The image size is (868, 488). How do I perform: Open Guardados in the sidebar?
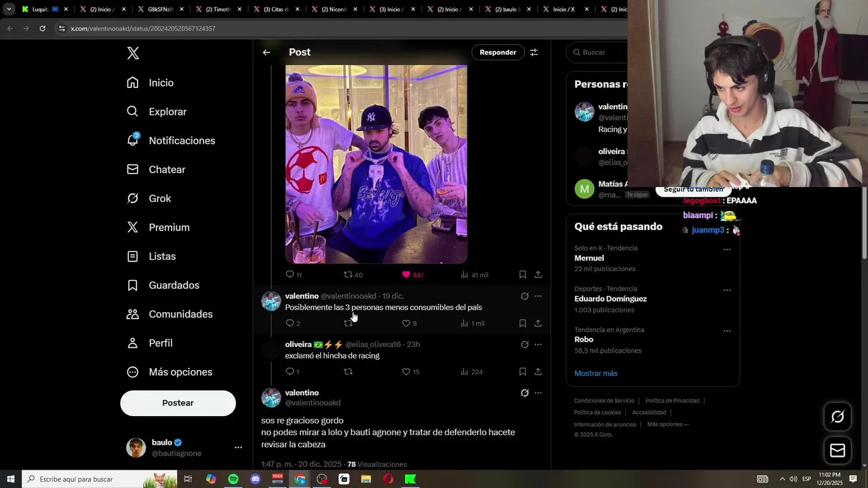tap(163, 285)
